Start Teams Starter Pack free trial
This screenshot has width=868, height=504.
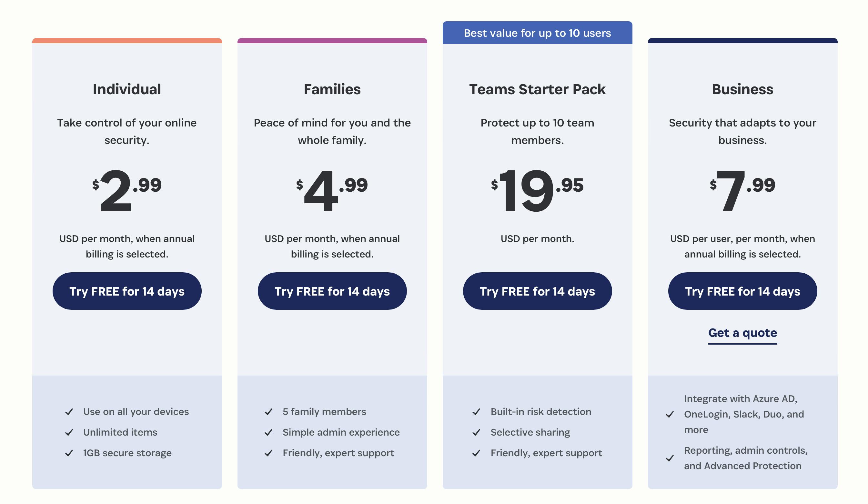coord(537,291)
